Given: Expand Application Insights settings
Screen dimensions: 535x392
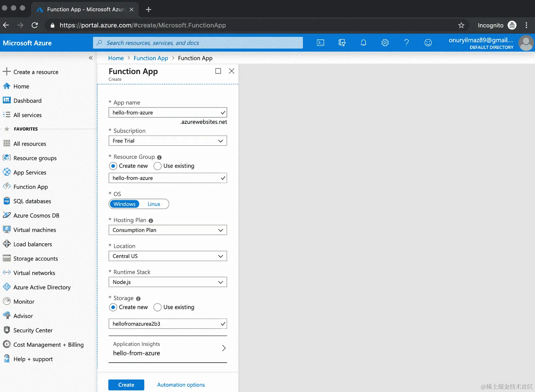Looking at the screenshot, I should point(168,349).
